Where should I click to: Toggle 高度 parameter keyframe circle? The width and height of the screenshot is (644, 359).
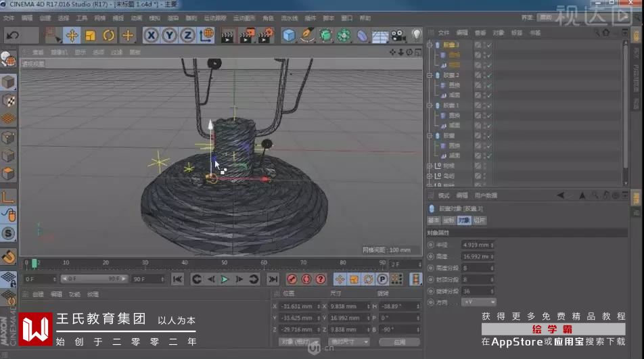pyautogui.click(x=430, y=256)
